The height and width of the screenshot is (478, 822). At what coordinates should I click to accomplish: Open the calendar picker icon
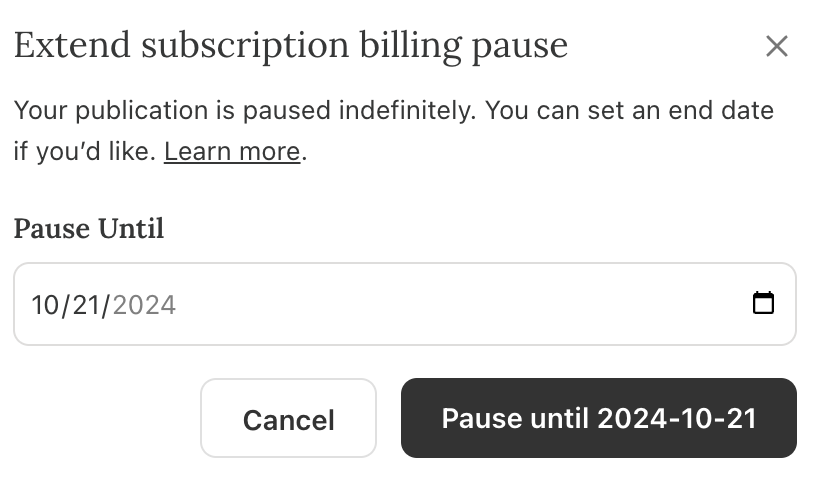(x=763, y=303)
